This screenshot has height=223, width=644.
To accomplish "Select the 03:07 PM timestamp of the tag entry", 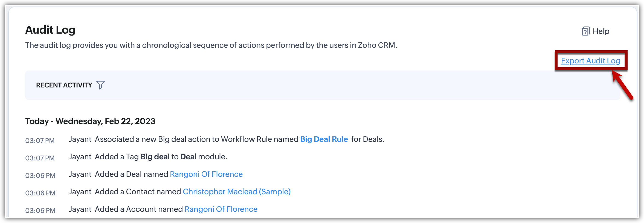I will pyautogui.click(x=40, y=158).
